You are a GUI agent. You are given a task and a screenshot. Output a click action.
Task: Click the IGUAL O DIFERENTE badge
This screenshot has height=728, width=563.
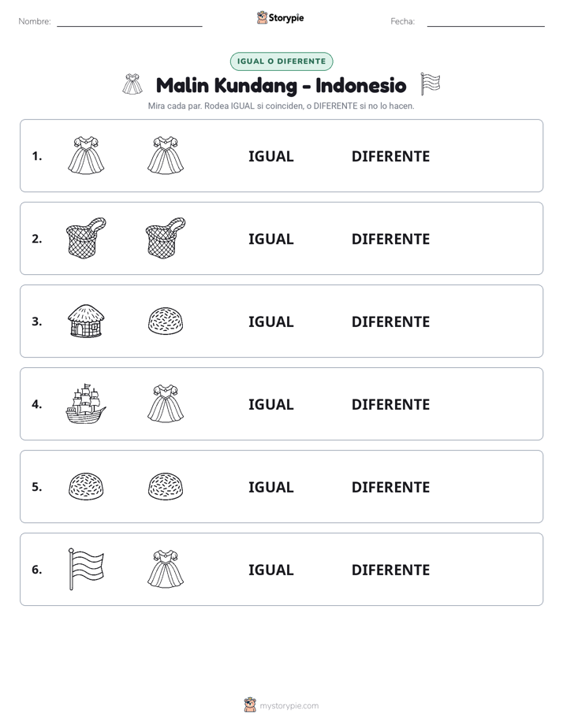coord(281,61)
